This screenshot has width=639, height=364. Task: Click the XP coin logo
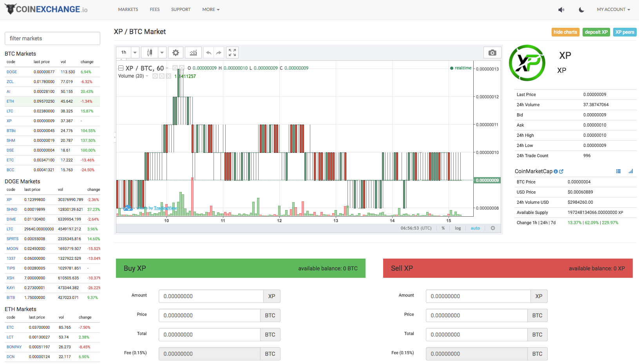coord(527,63)
